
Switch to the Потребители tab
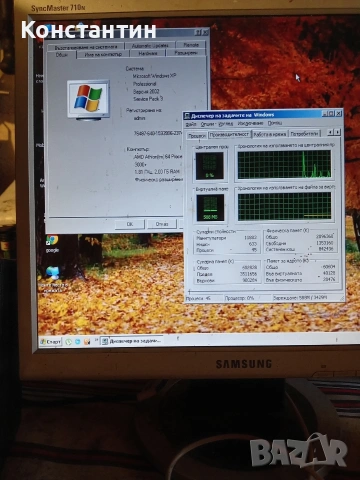(304, 134)
